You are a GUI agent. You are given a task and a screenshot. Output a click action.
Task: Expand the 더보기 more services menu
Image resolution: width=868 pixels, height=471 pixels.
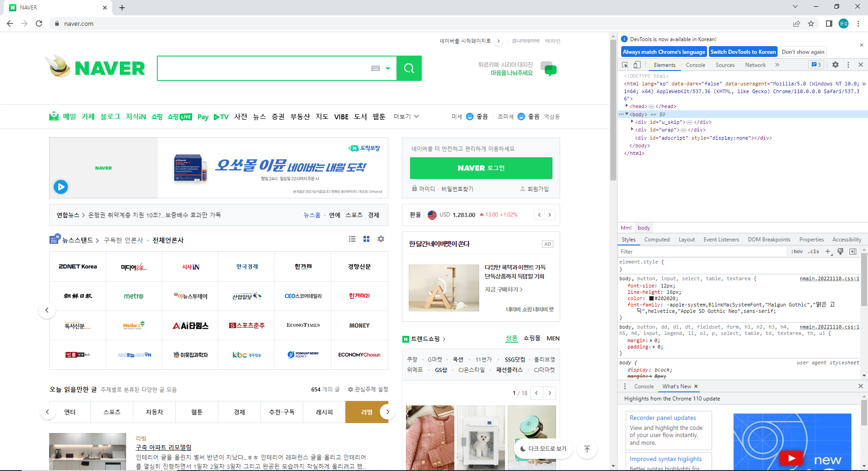point(406,116)
